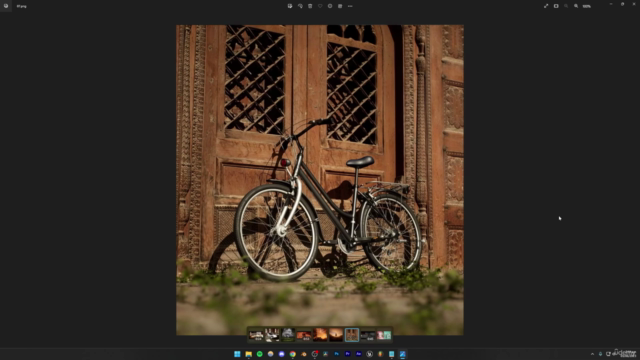The image size is (640, 360).
Task: Zoom in with the plus magnifier icon
Action: [576, 6]
